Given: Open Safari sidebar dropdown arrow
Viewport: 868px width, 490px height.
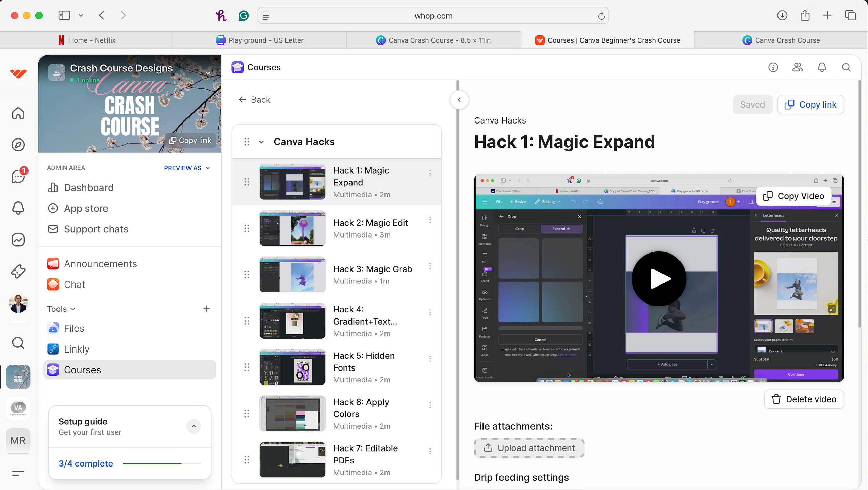Looking at the screenshot, I should (x=81, y=15).
